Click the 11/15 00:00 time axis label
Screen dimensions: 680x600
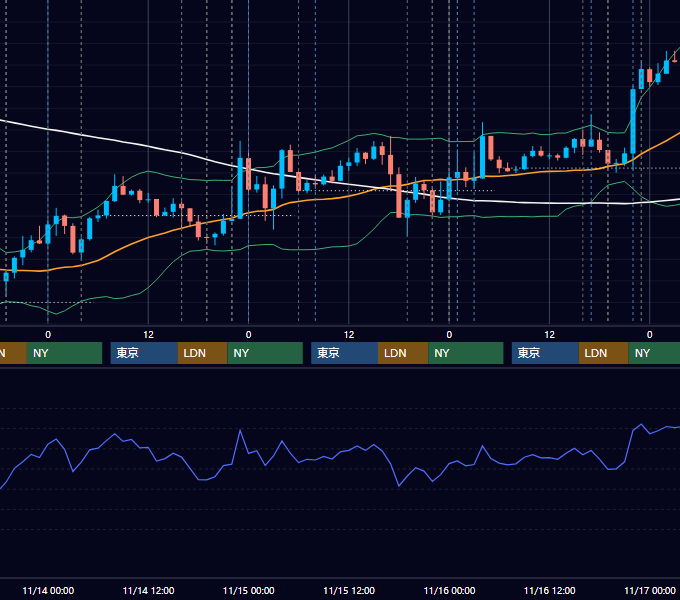248,590
